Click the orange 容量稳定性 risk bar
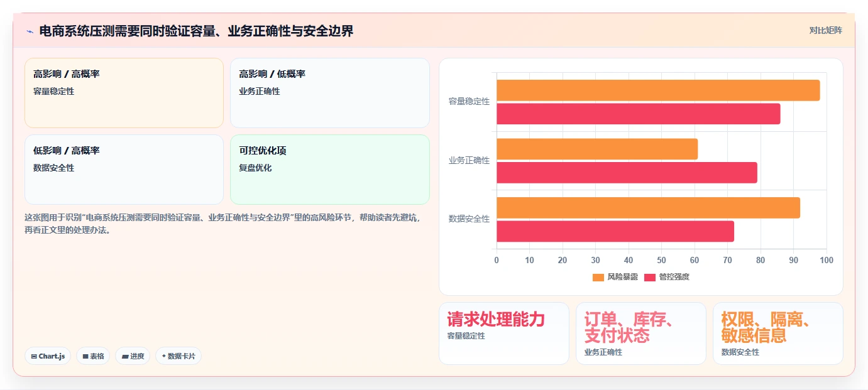 [658, 90]
